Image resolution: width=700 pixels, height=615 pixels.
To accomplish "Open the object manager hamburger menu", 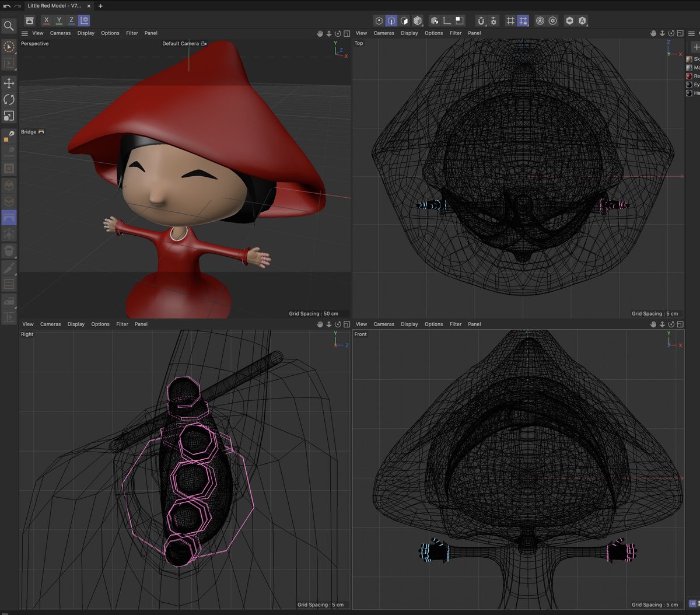I will (691, 33).
